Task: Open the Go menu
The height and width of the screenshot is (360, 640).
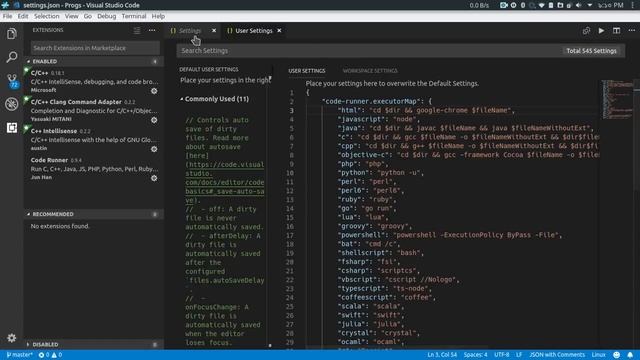Action: (88, 16)
